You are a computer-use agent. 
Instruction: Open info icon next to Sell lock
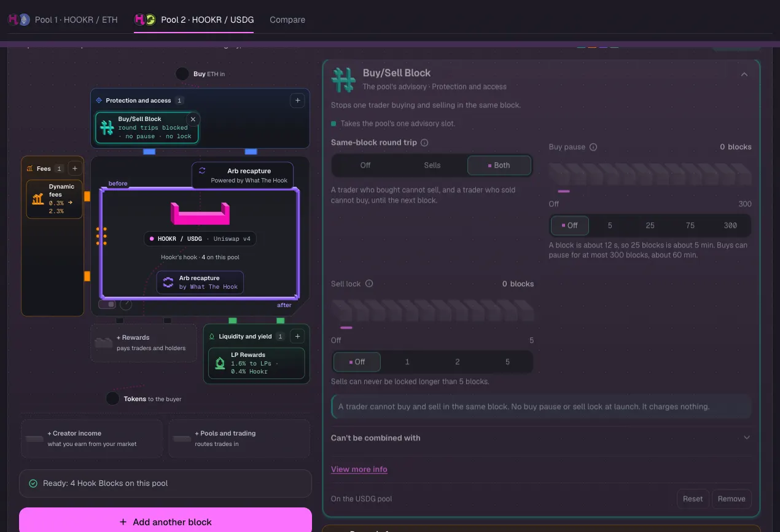click(369, 284)
